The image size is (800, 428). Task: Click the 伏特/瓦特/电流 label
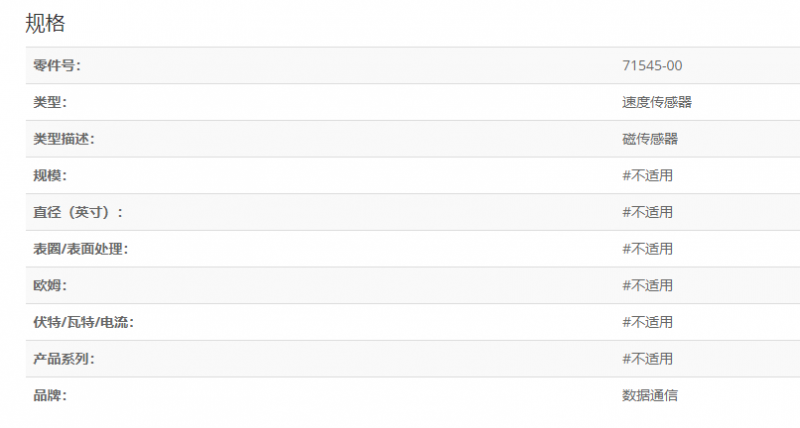[83, 322]
